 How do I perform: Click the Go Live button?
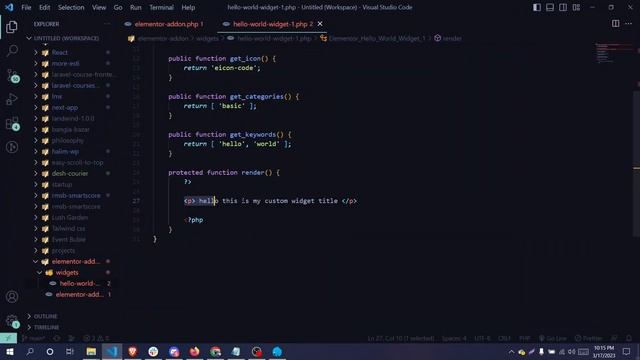553,338
